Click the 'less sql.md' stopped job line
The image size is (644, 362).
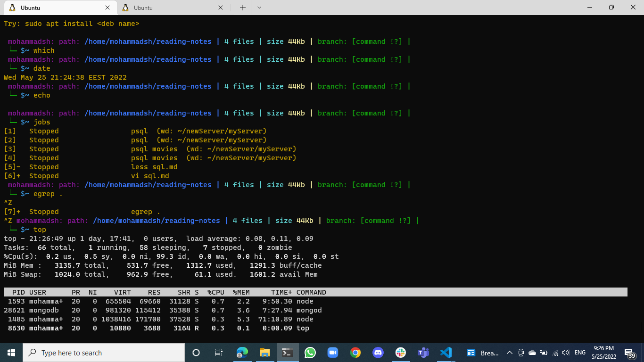tap(91, 167)
